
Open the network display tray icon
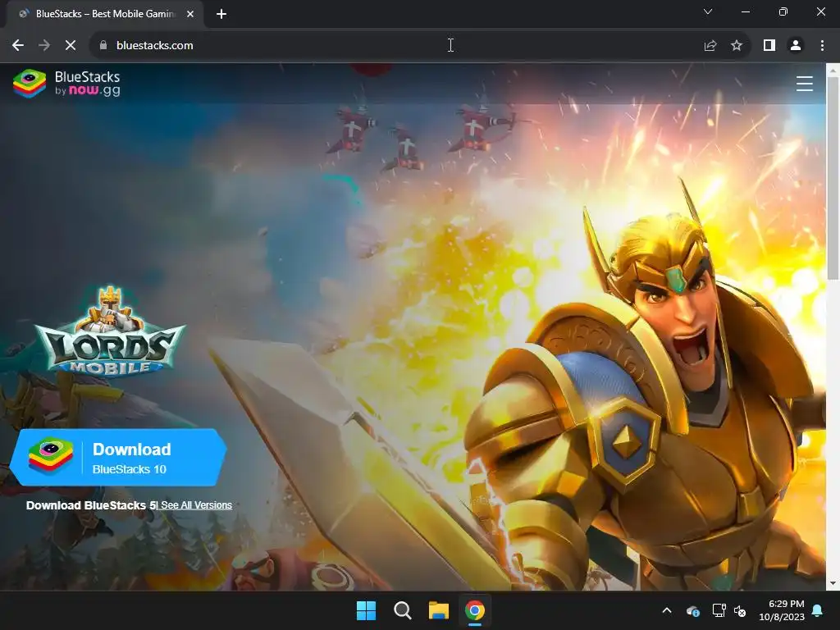719,610
